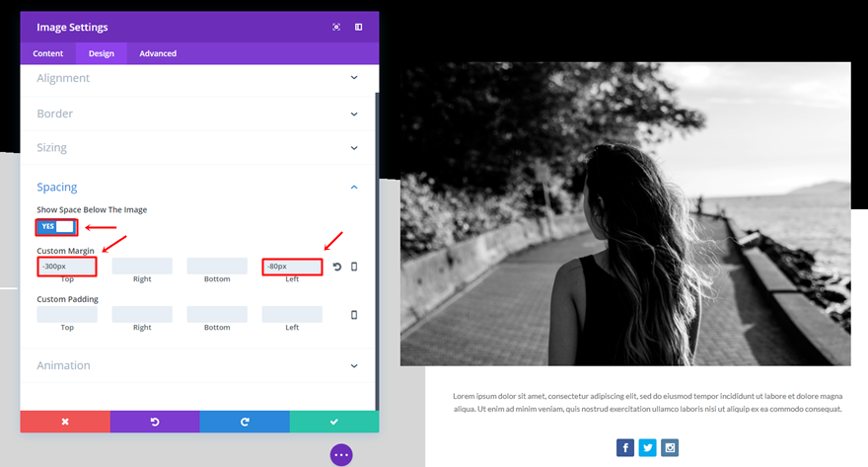
Task: Open the purple three-dots builder menu
Action: point(341,455)
